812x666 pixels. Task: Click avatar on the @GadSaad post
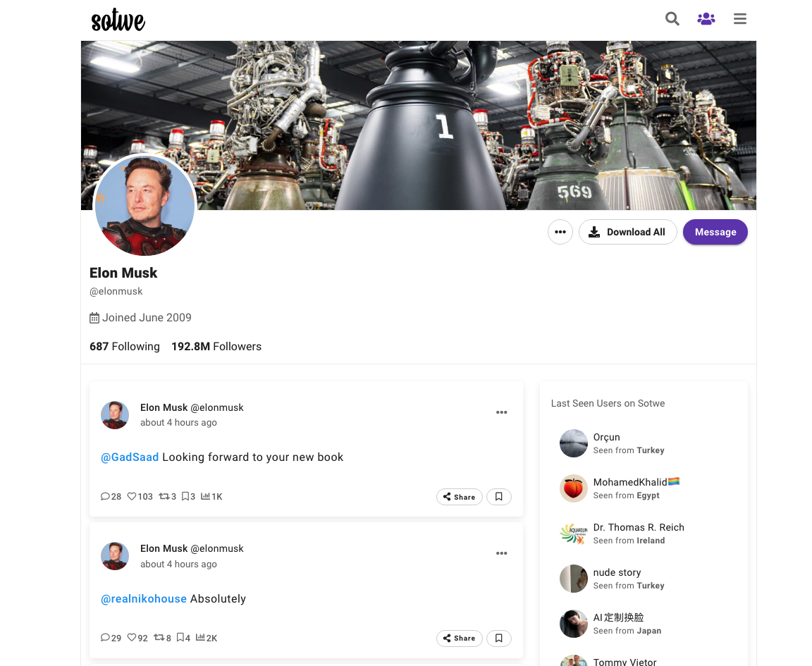115,415
